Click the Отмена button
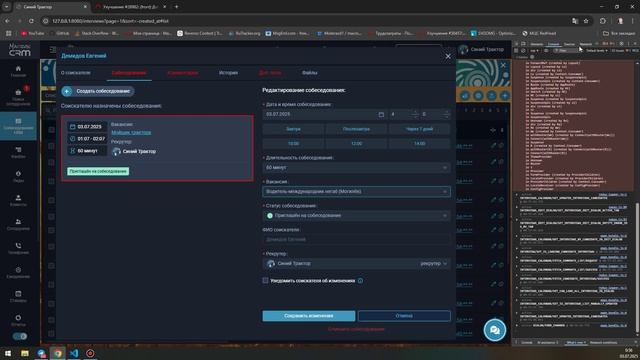The image size is (640, 360). click(x=404, y=316)
